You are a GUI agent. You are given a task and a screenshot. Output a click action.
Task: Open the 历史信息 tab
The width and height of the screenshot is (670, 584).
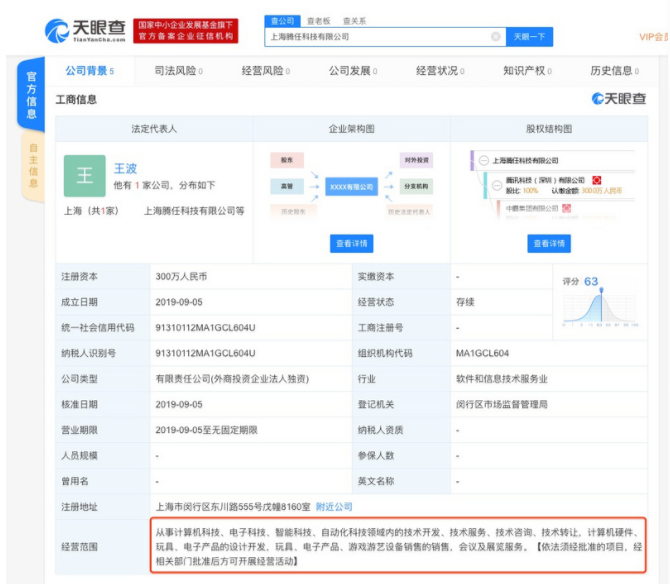pyautogui.click(x=614, y=71)
